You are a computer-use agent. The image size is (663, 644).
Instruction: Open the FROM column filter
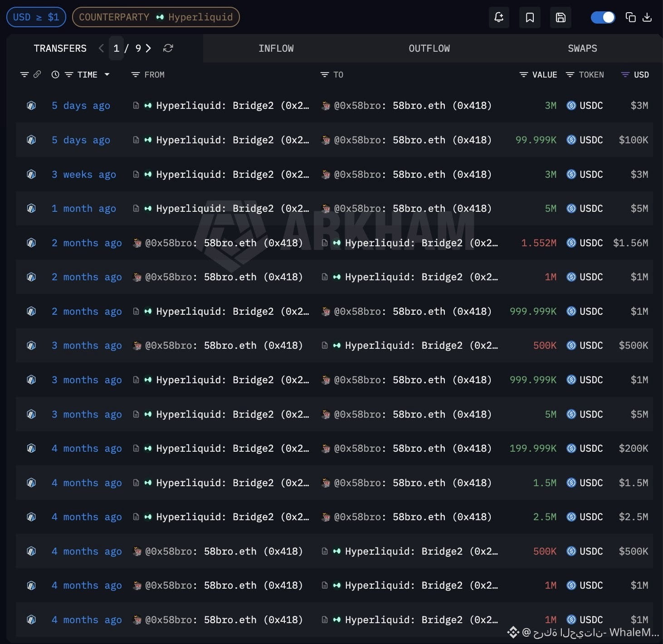point(135,74)
